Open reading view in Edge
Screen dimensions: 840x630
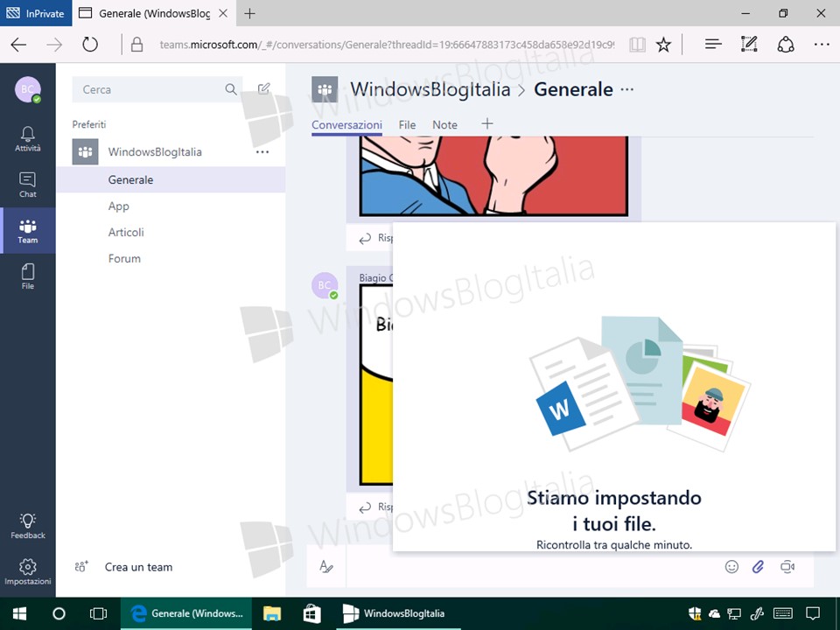(x=637, y=45)
